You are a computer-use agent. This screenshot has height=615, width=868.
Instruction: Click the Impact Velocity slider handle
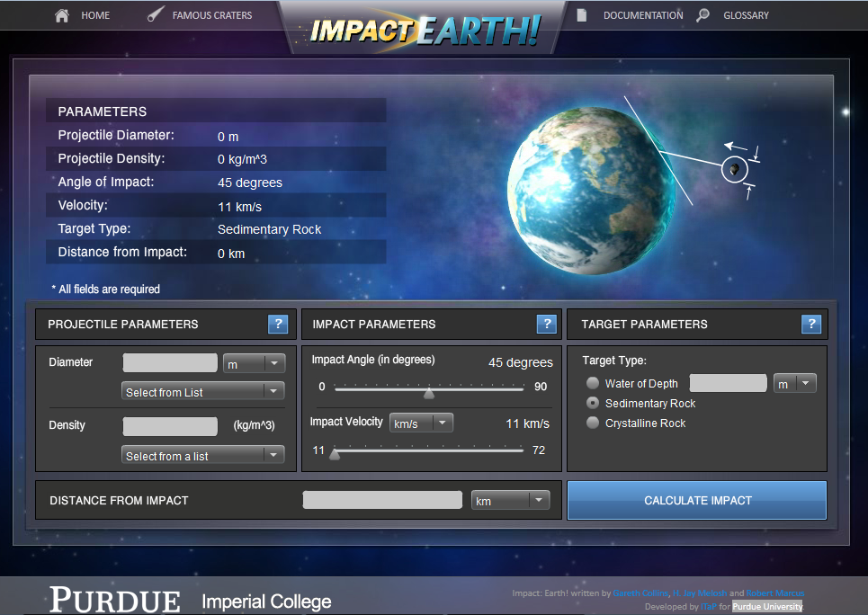335,454
